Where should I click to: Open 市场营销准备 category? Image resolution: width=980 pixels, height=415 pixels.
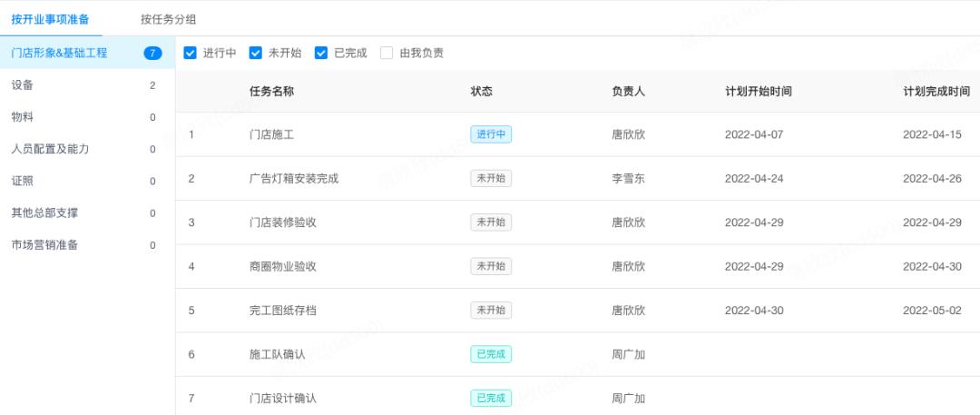coord(87,245)
